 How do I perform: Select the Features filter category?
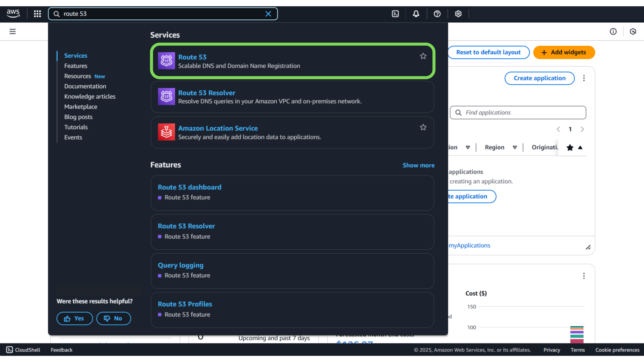pyautogui.click(x=75, y=66)
